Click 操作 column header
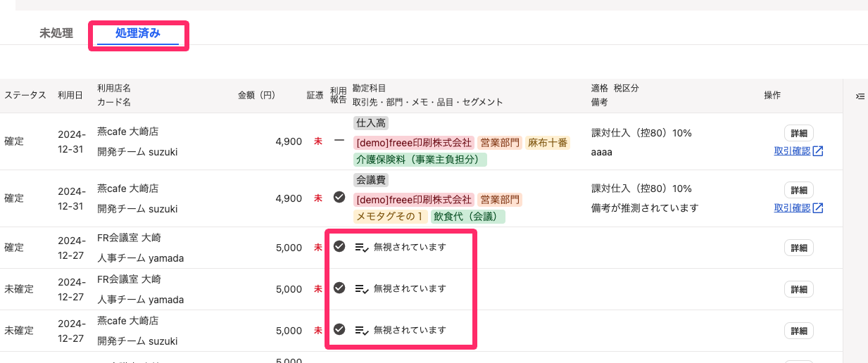Viewport: 868px width, 363px height. [772, 95]
